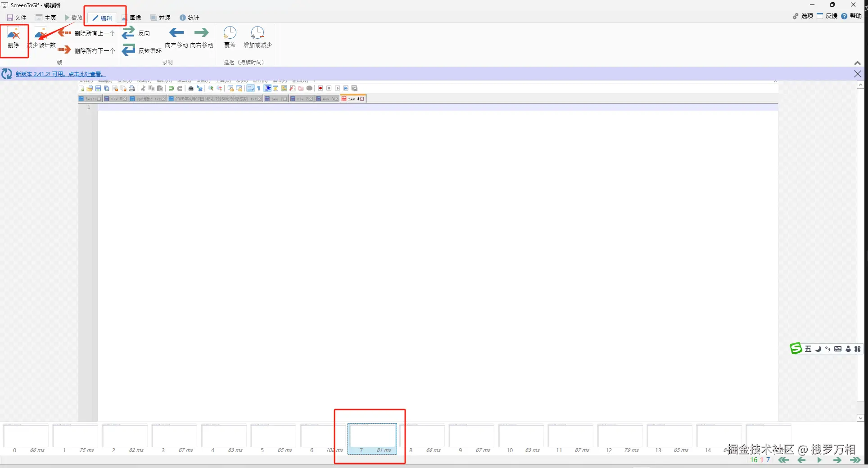The image size is (868, 468).
Task: Go to the previous frame
Action: click(801, 460)
